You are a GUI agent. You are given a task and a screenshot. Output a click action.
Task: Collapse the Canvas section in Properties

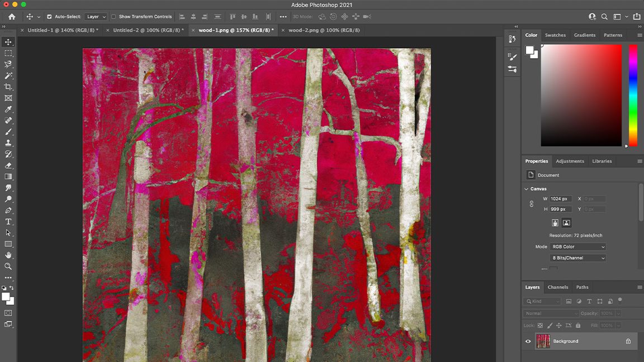(x=526, y=188)
